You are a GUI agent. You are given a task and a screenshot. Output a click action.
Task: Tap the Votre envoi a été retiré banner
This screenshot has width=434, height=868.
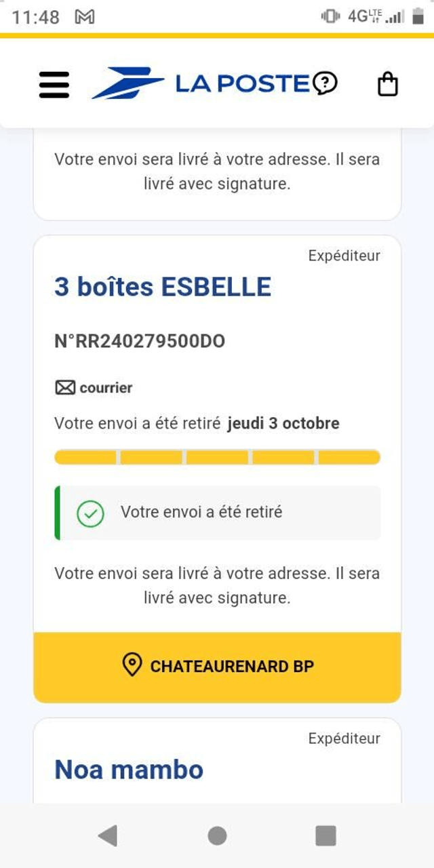click(217, 513)
